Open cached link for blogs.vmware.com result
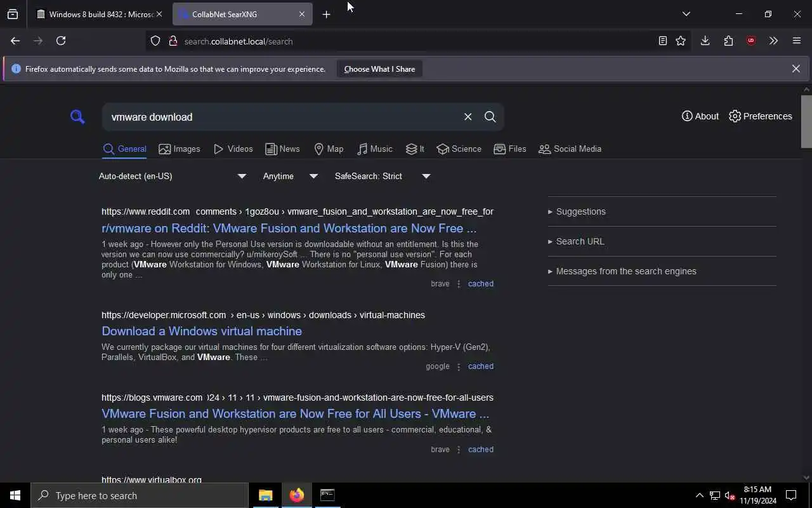The height and width of the screenshot is (508, 812). (481, 450)
